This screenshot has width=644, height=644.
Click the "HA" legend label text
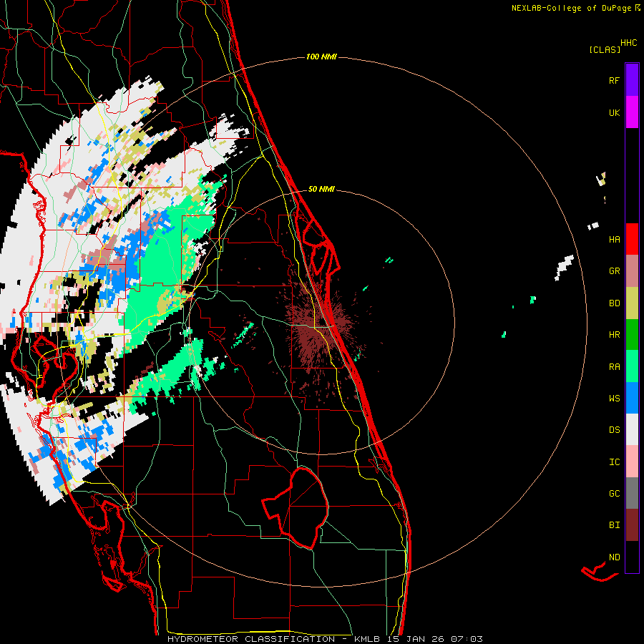point(614,239)
